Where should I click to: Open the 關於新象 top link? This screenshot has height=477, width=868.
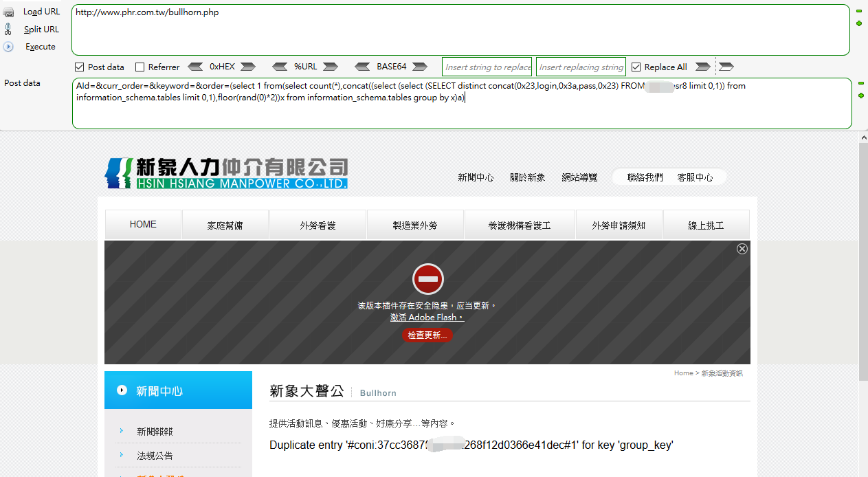528,177
